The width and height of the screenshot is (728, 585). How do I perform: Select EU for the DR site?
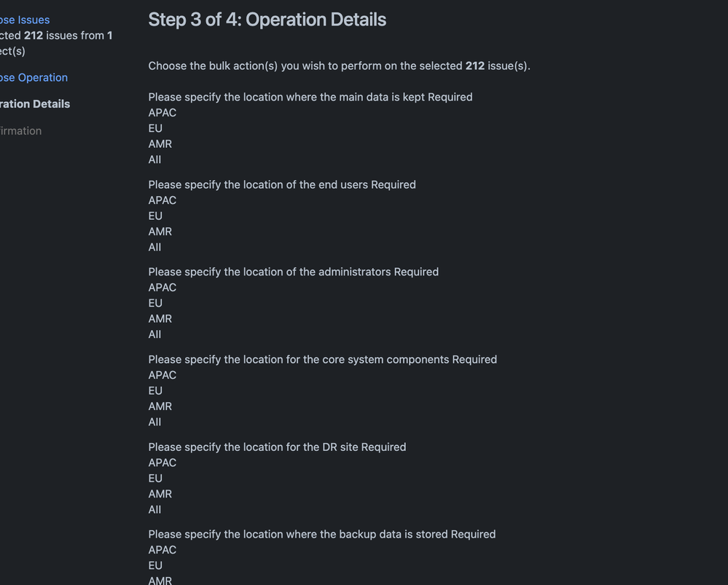pos(154,478)
